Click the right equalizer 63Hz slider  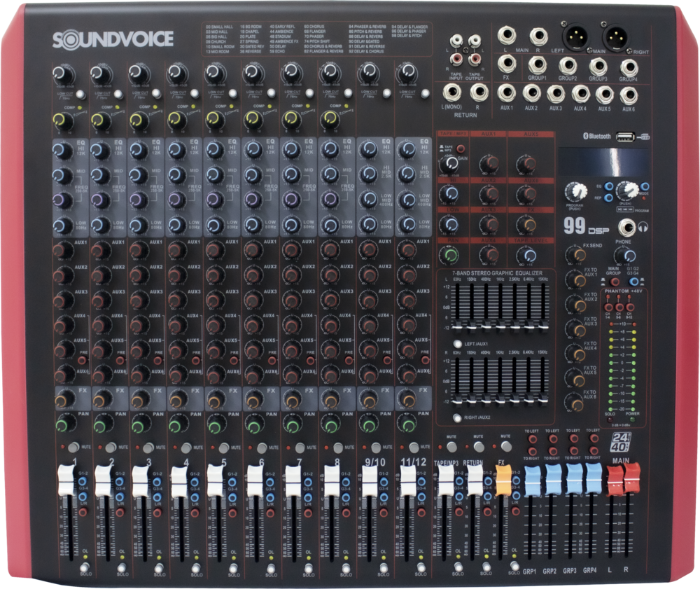coord(456,400)
